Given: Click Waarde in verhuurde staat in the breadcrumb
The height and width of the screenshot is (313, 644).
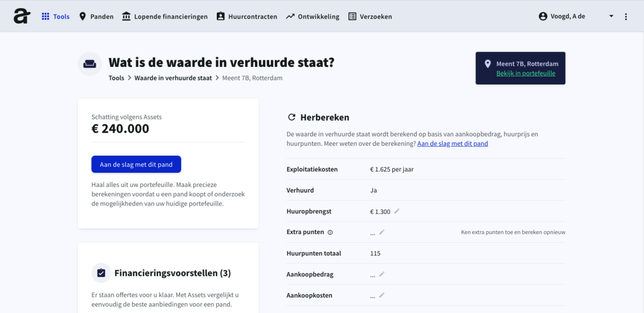Looking at the screenshot, I should coord(173,78).
